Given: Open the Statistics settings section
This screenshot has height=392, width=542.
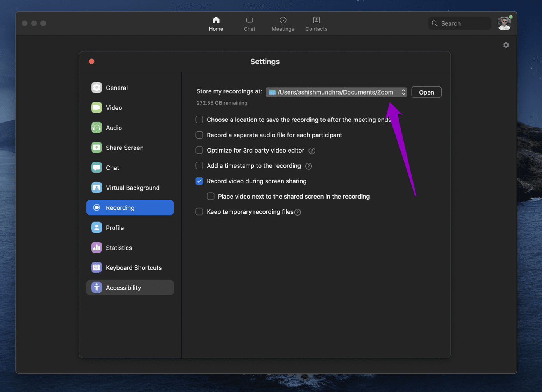Looking at the screenshot, I should [130, 248].
